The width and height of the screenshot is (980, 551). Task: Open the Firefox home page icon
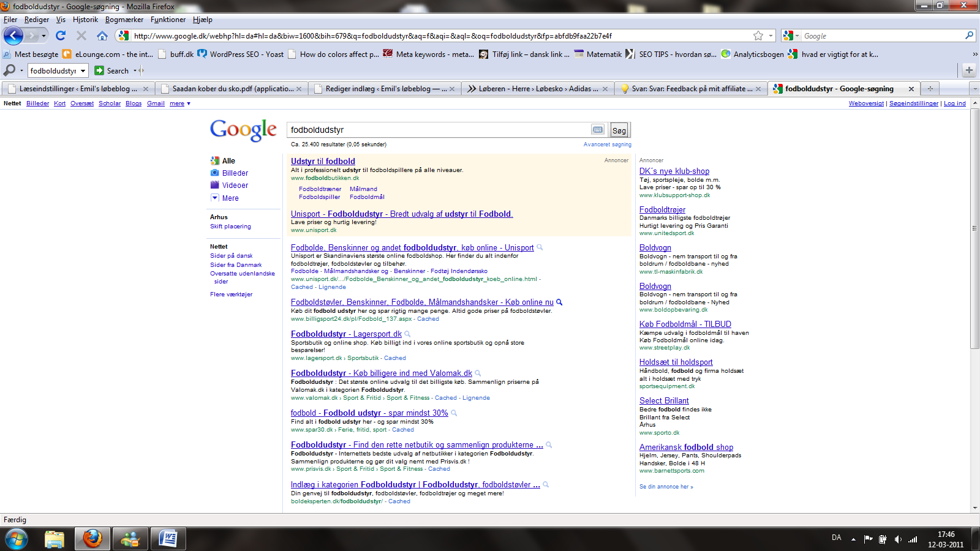pos(102,36)
